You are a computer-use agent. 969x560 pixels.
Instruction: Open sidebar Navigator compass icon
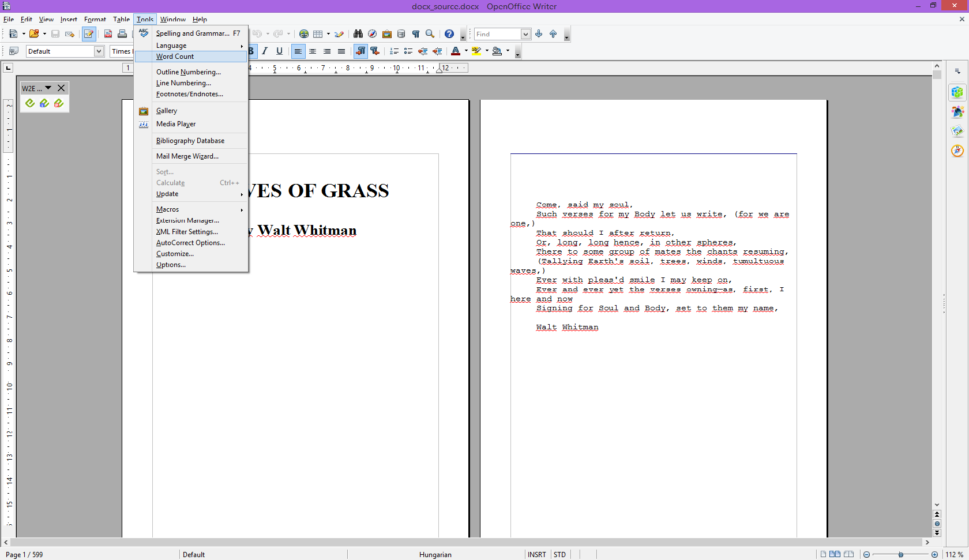[x=957, y=151]
